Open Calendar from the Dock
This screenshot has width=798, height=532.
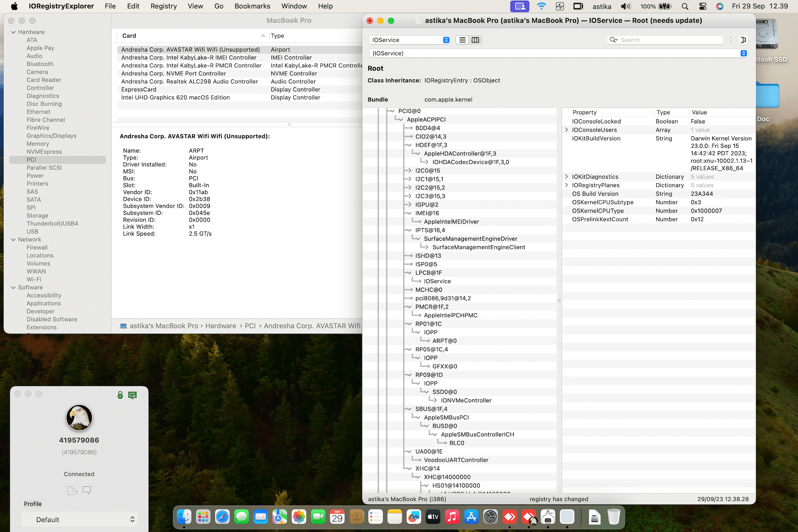pos(337,517)
